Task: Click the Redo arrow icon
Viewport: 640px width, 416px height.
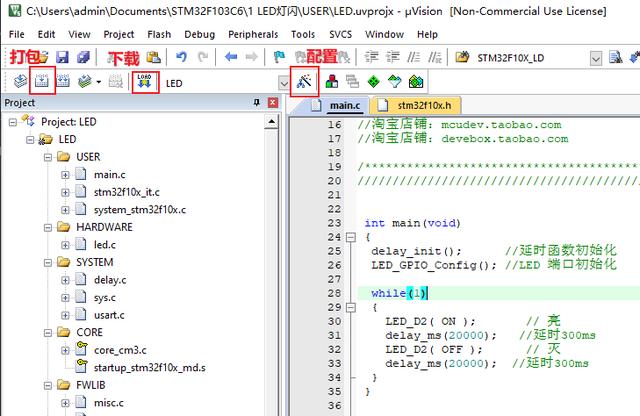Action: [203, 57]
